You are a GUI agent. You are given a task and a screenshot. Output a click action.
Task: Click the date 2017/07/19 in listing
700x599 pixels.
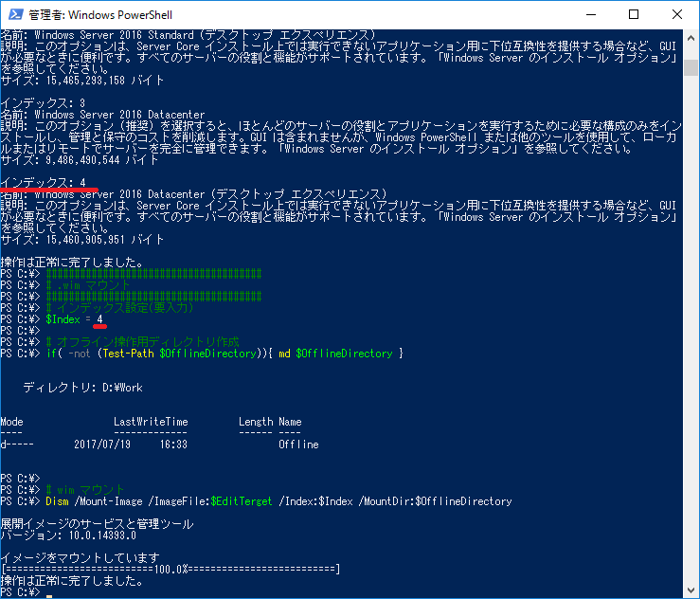102,445
